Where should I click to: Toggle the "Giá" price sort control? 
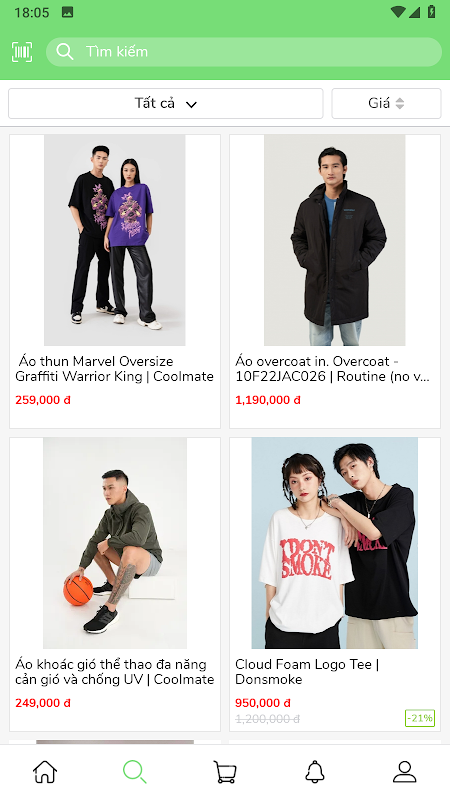click(386, 104)
